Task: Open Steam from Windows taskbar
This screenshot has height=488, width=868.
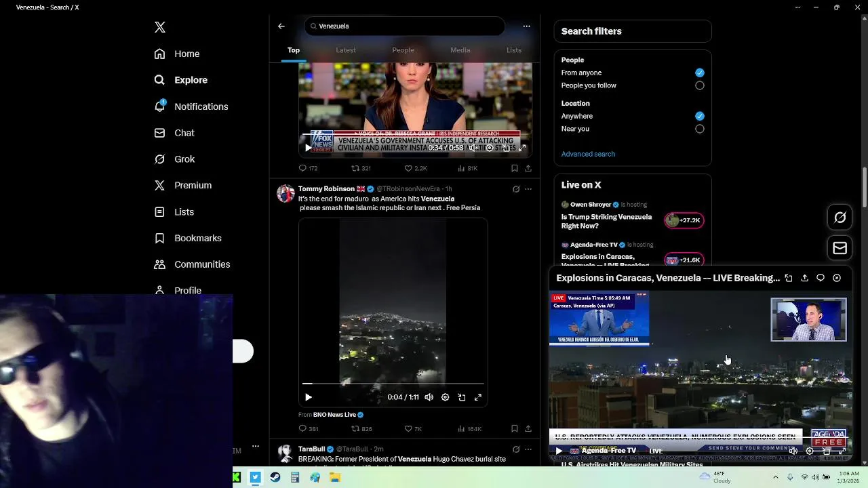Action: (275, 477)
